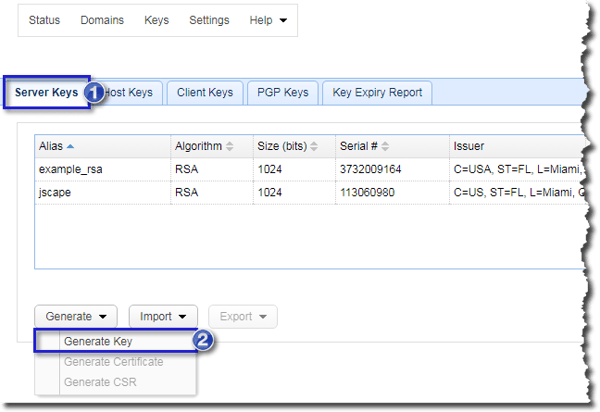The image size is (600, 412).
Task: Switch to the Key Expiry Report tab
Action: click(377, 93)
